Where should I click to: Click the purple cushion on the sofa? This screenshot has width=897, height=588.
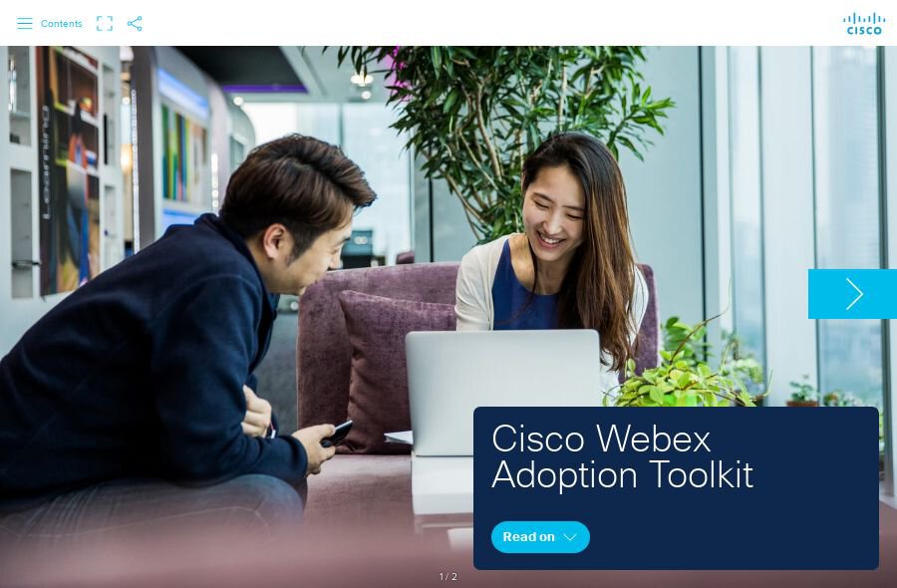pyautogui.click(x=395, y=366)
